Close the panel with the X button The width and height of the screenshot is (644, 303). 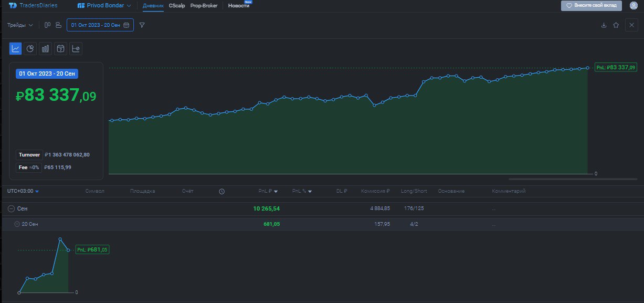(631, 25)
